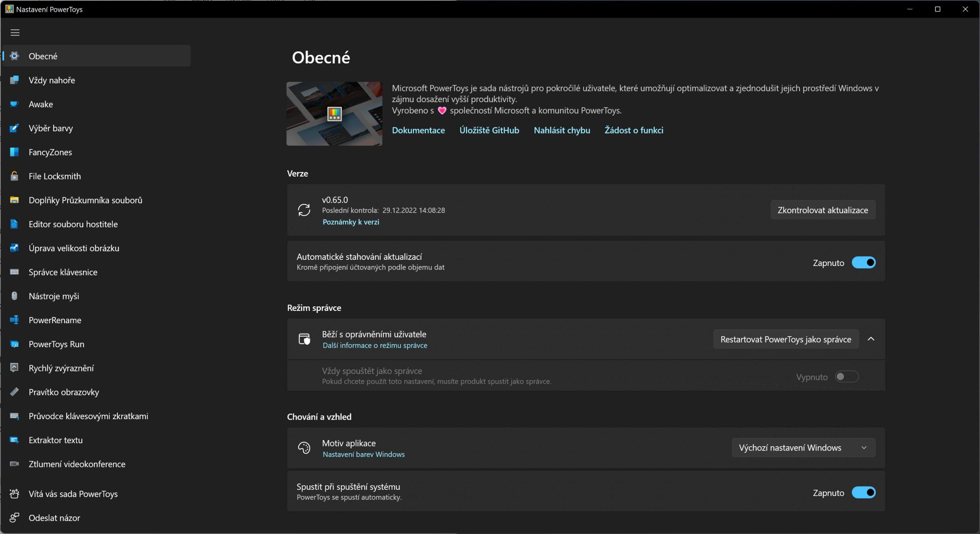Click the Nástroje myši mouse icon
Image resolution: width=980 pixels, height=534 pixels.
tap(14, 296)
